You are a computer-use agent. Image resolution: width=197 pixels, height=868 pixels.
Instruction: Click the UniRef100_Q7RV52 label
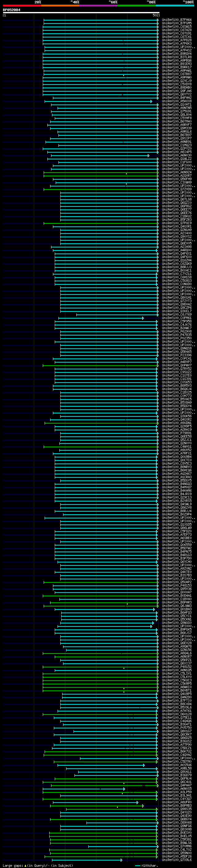[176, 369]
